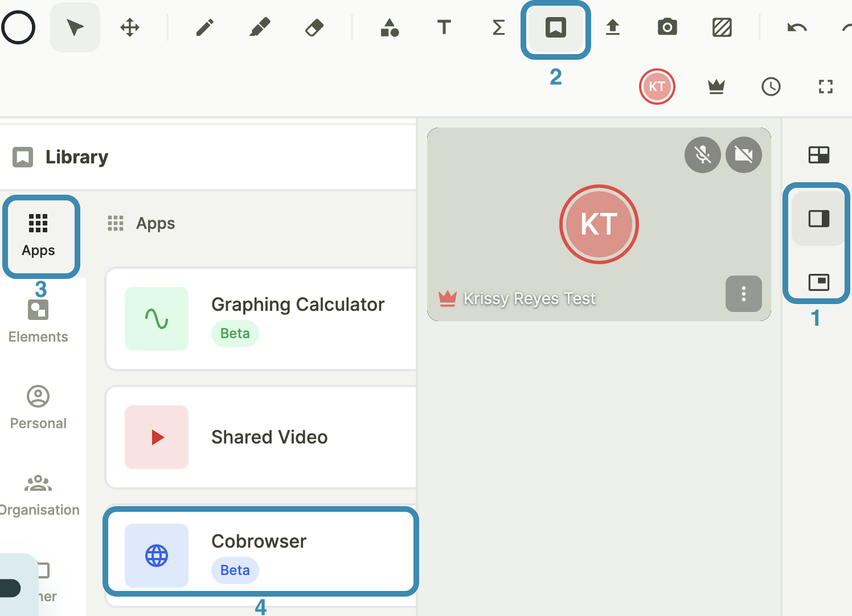852x616 pixels.
Task: Toggle the Library bookmark button
Action: [x=555, y=27]
